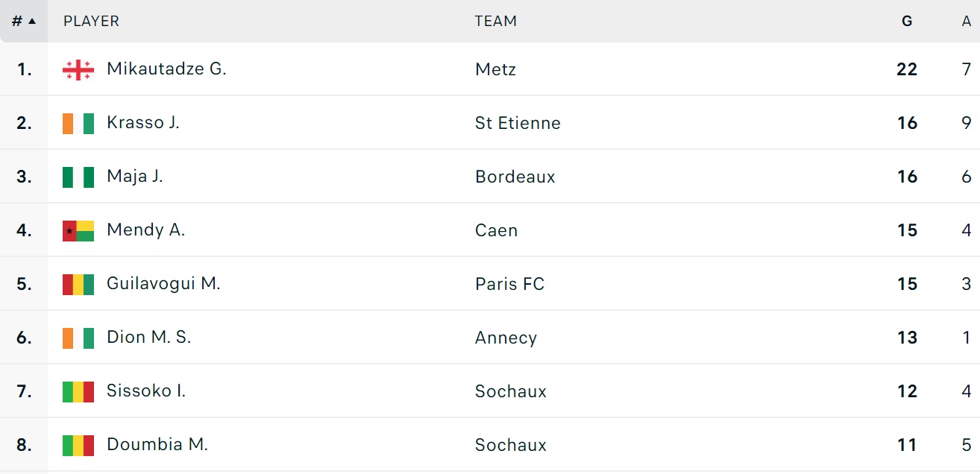The width and height of the screenshot is (980, 474).
Task: Click the 22 goals value for Mikautadze
Action: (x=907, y=69)
